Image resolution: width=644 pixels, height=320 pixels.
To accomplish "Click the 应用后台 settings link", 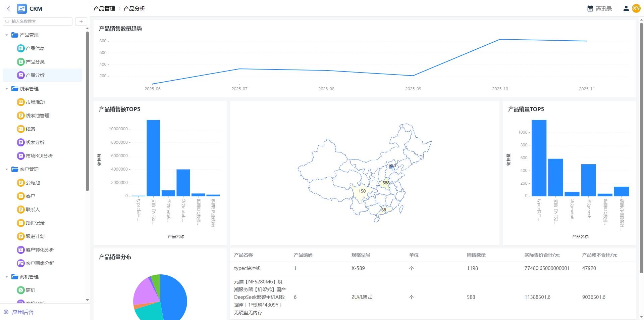I will (x=22, y=312).
